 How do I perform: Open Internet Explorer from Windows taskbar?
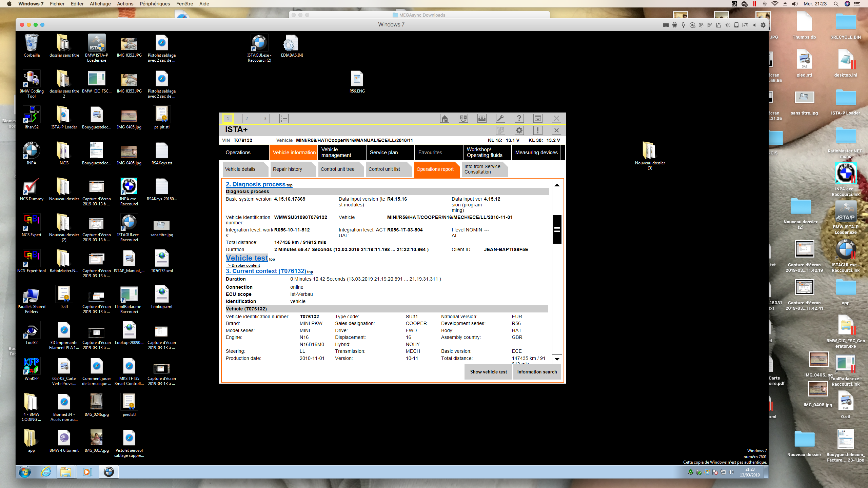[x=46, y=472]
